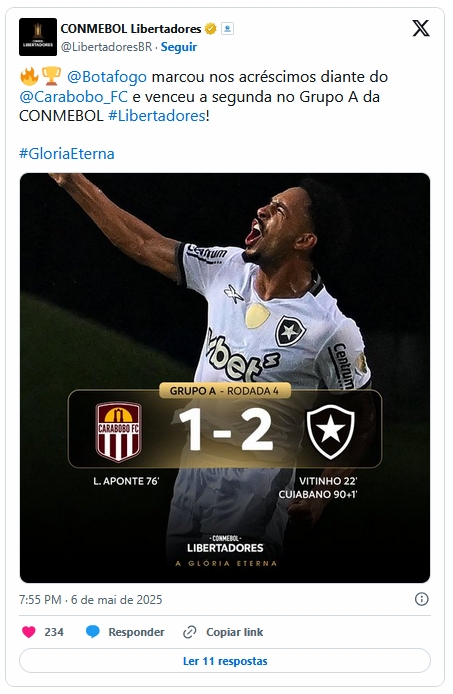Click the affiliate badge beside verified checkmark
Viewport: 453px width, 694px height.
(227, 29)
